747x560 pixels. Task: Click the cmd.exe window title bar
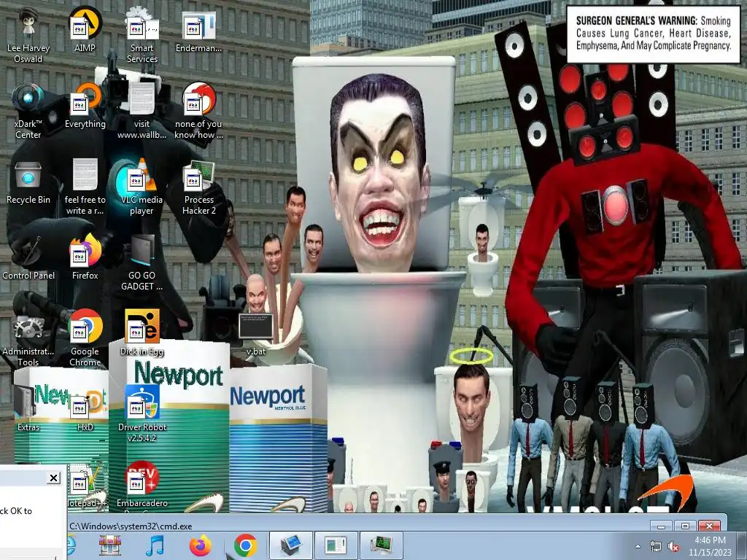point(357,526)
